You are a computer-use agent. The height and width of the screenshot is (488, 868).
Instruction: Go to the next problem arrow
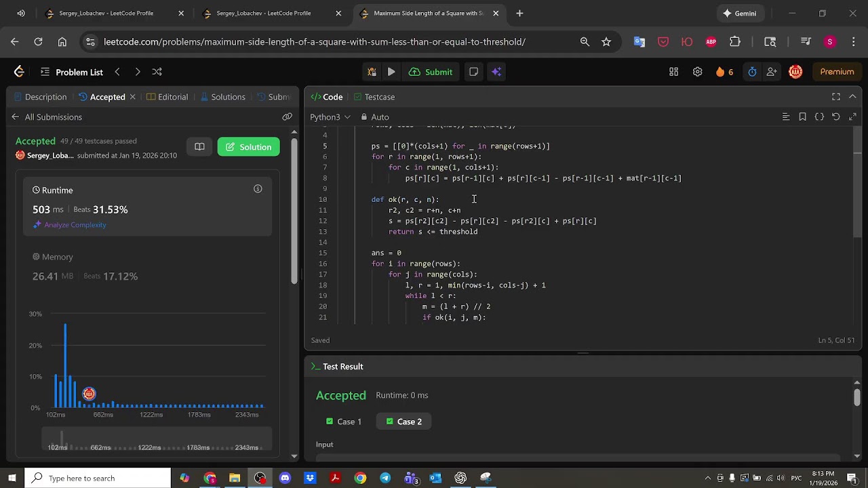point(138,72)
